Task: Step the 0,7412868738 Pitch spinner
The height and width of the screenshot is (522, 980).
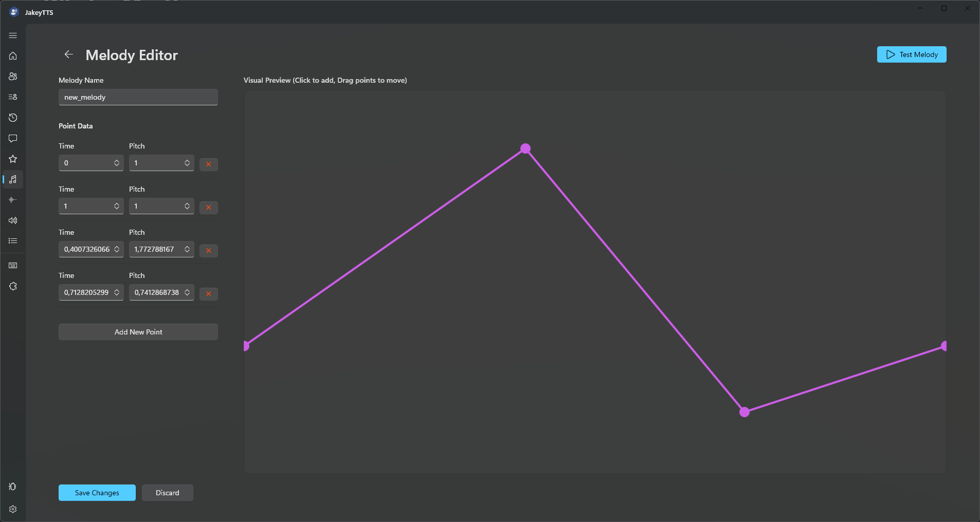Action: pos(187,292)
